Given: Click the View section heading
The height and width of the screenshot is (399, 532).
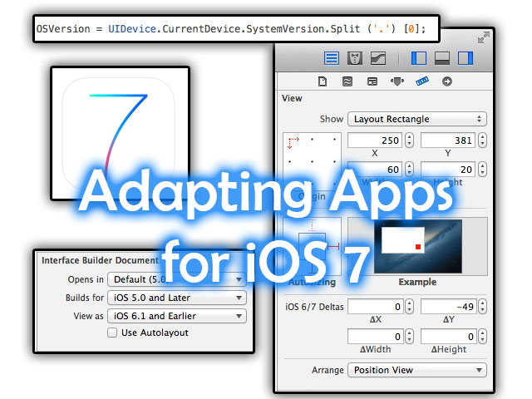Looking at the screenshot, I should pyautogui.click(x=292, y=98).
